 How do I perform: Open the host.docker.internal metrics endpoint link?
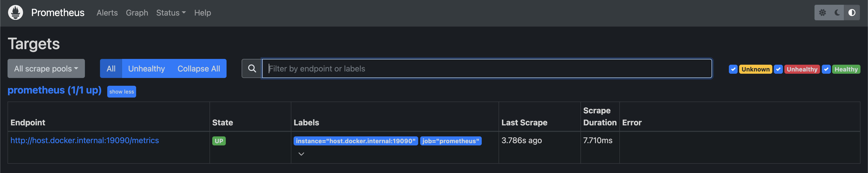pyautogui.click(x=85, y=140)
